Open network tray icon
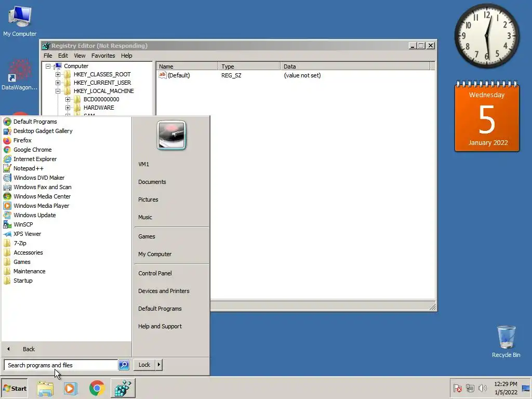Screen dimensions: 532x399 (x=470, y=388)
